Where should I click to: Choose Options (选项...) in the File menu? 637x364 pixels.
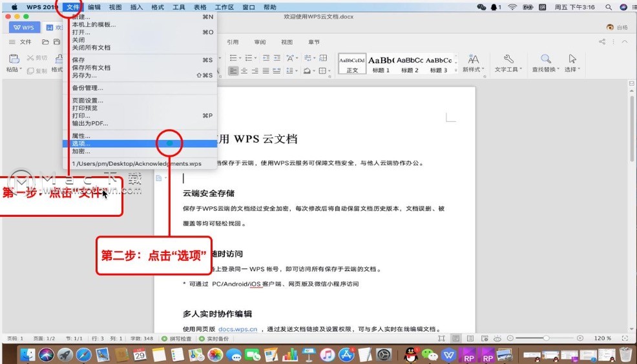point(140,143)
